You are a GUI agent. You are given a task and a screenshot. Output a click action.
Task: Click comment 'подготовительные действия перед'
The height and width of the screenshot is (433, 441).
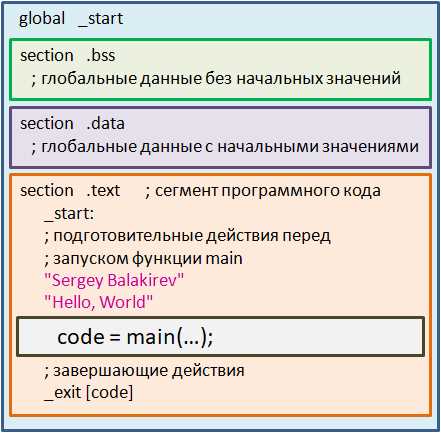pos(188,236)
